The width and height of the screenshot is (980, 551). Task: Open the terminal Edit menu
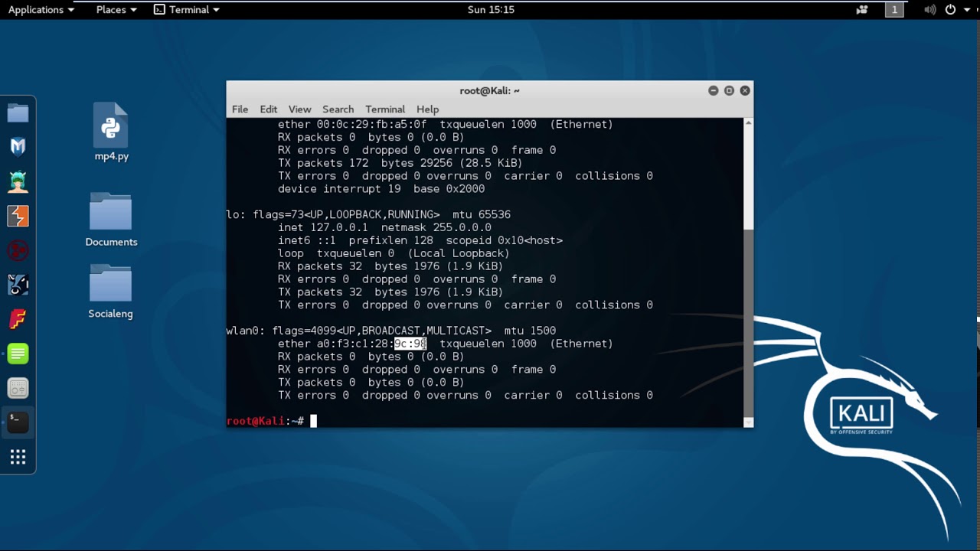click(268, 109)
